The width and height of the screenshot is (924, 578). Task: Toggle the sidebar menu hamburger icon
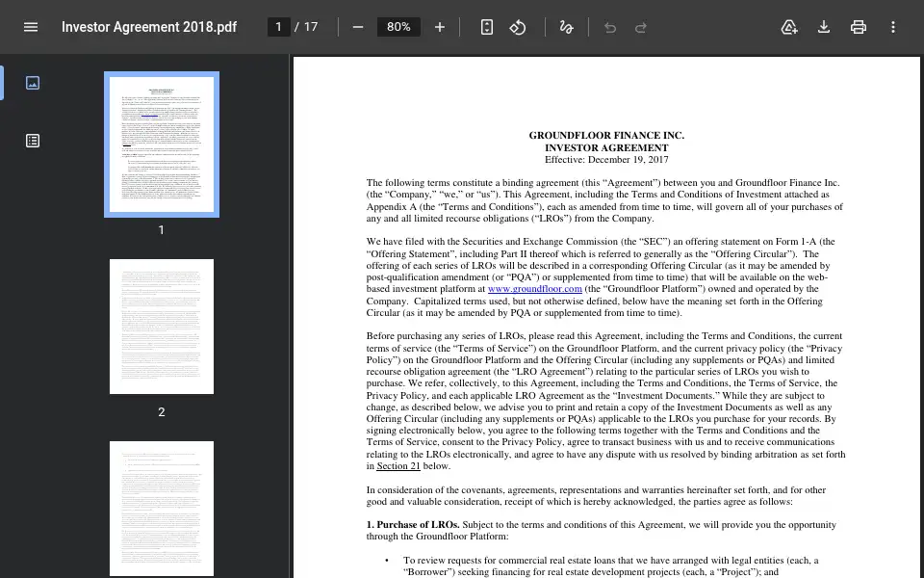point(31,27)
